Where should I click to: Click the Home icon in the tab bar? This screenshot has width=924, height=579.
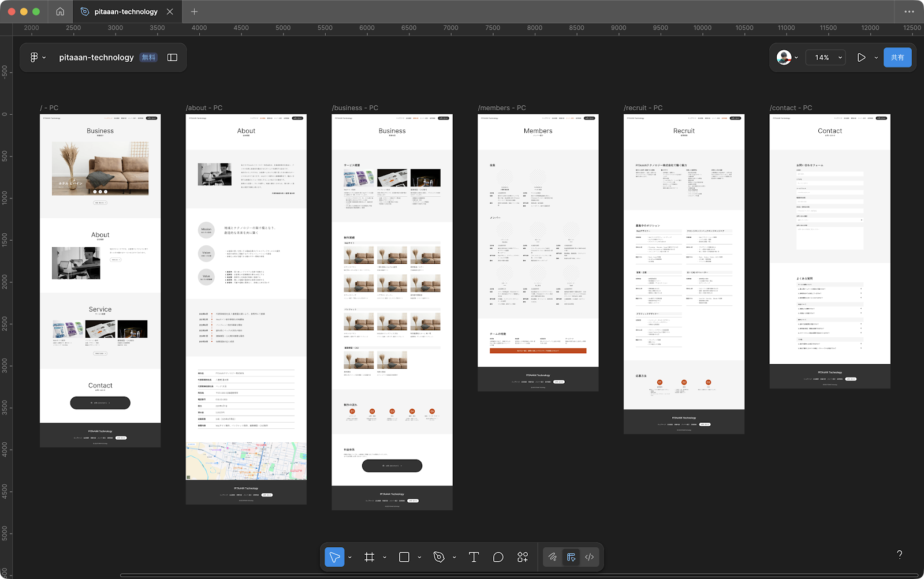pyautogui.click(x=60, y=12)
